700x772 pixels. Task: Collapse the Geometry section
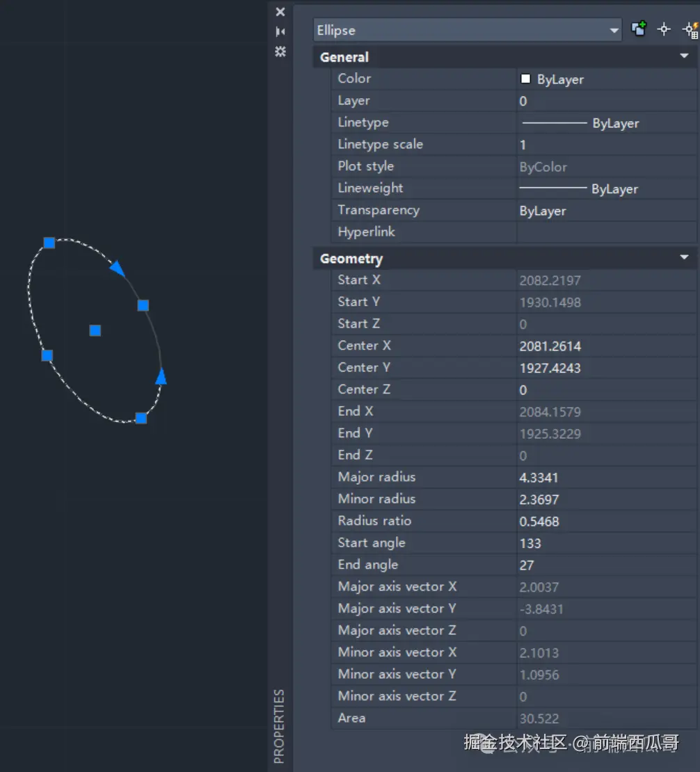(x=684, y=257)
